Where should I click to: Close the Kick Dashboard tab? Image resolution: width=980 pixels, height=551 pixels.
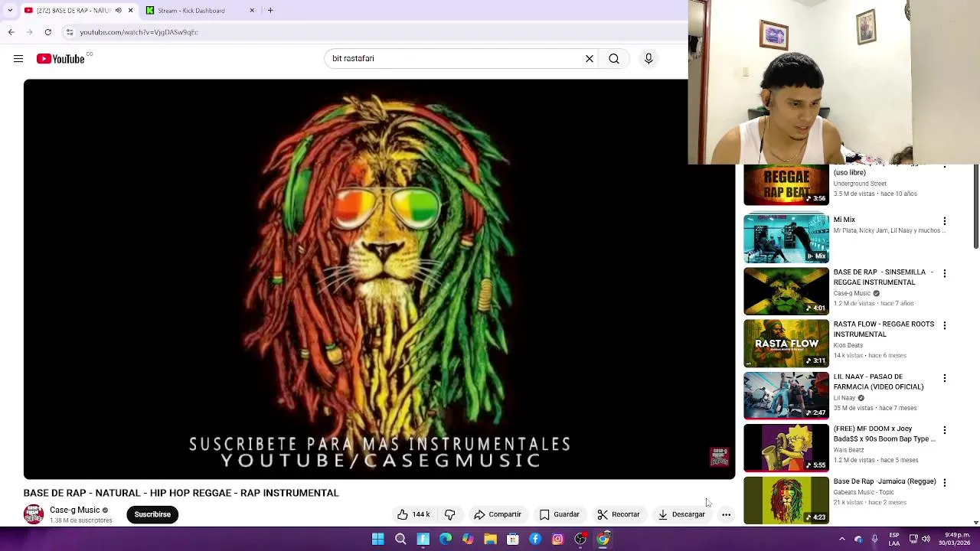252,11
